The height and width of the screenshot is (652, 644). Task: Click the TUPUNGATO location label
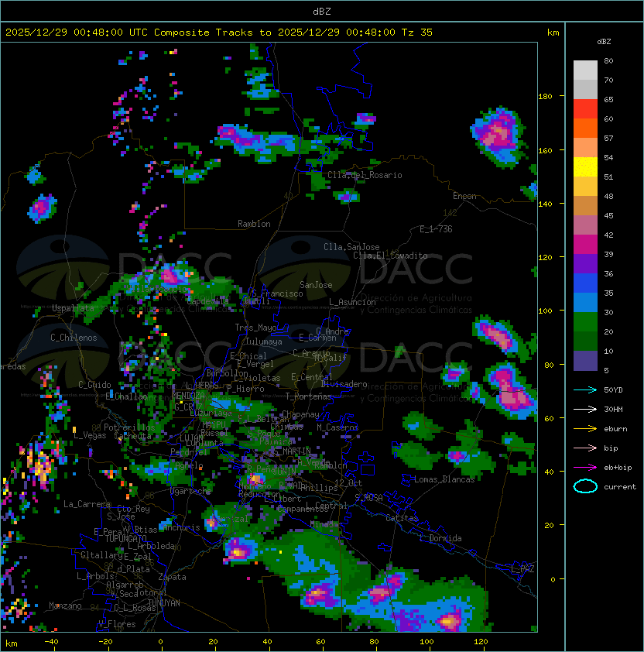tap(125, 538)
